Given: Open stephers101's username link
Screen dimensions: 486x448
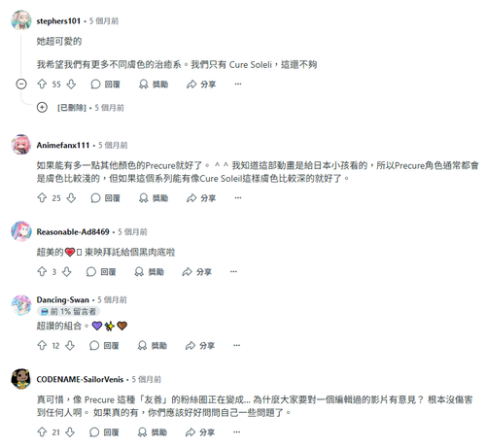Looking at the screenshot, I should click(58, 21).
